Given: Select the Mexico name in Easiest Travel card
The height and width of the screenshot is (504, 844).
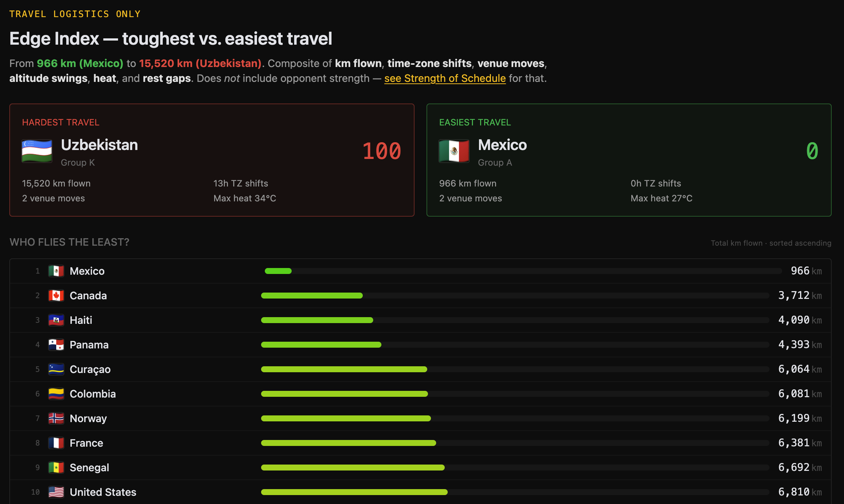Looking at the screenshot, I should [502, 145].
